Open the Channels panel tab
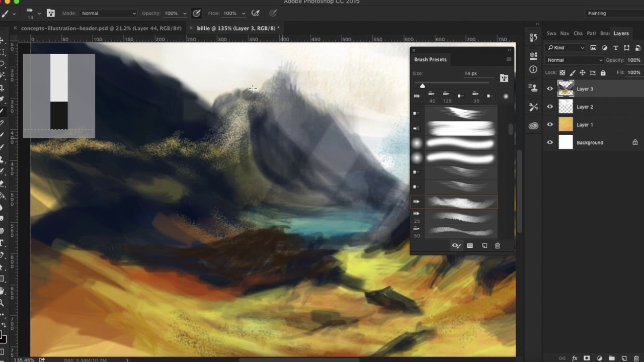The height and width of the screenshot is (362, 644). point(578,33)
